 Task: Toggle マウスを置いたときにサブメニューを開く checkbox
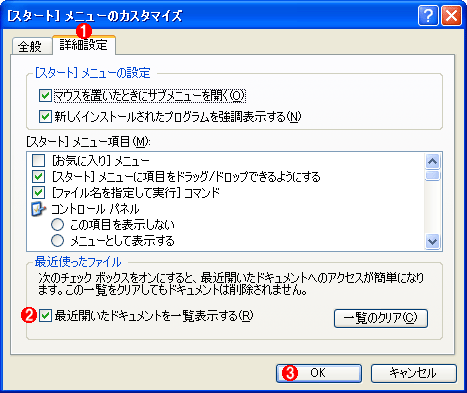[x=45, y=96]
